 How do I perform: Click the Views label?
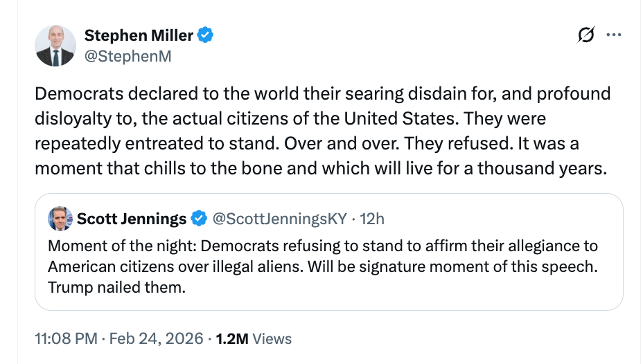[x=272, y=338]
